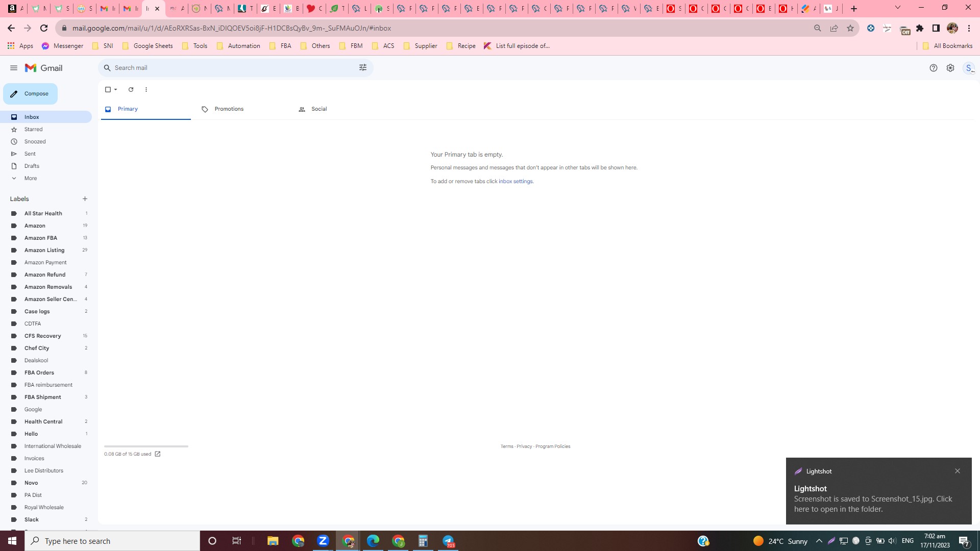Screen dimensions: 980x551
Task: Open Telegram from the taskbar
Action: click(x=448, y=541)
